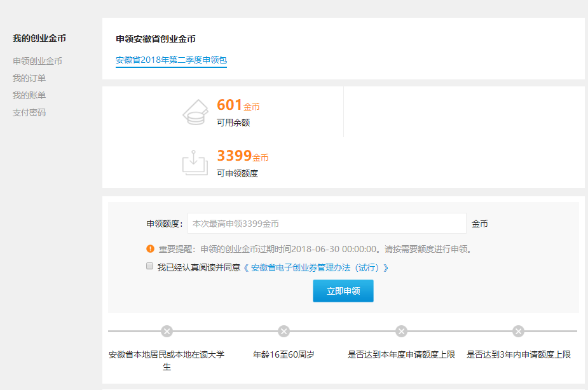Click the download tray claimable quota icon
The width and height of the screenshot is (588, 390).
[x=195, y=162]
